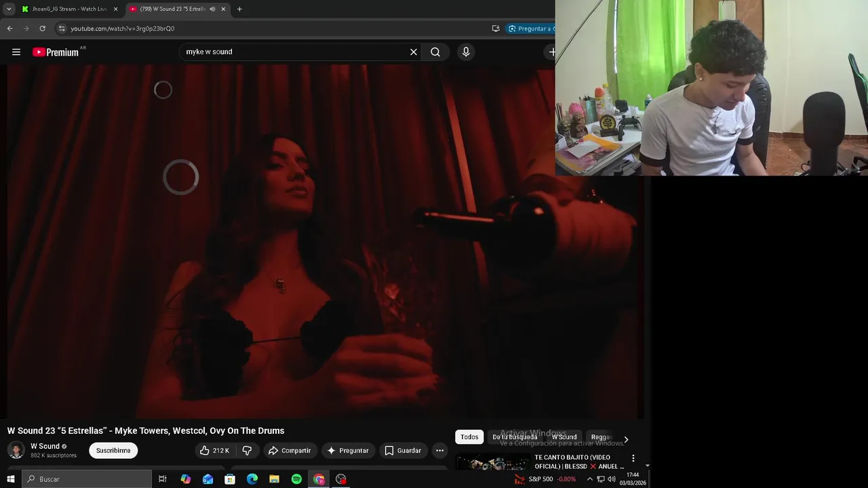868x488 pixels.
Task: Open more actions three-dot menu under video
Action: pos(439,451)
